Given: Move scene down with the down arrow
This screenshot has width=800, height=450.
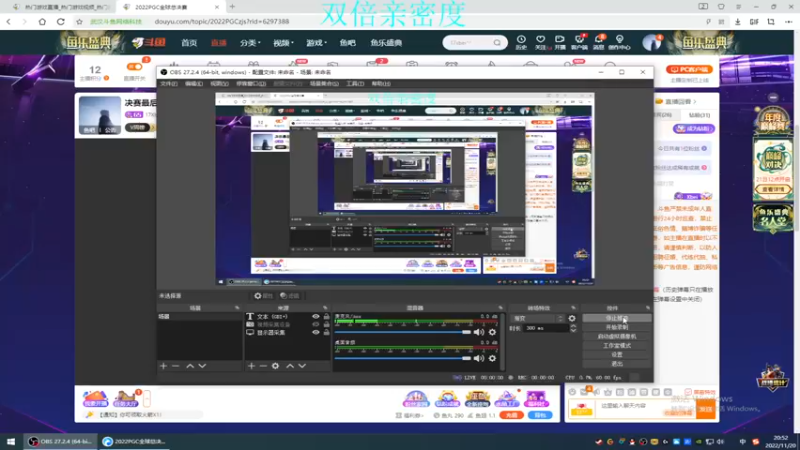Looking at the screenshot, I should 202,366.
